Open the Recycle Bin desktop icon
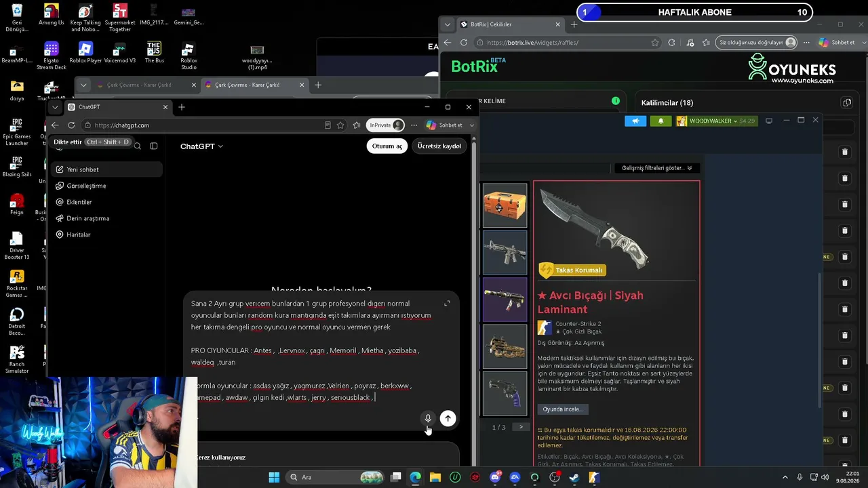Viewport: 868px width, 488px height. 17,18
